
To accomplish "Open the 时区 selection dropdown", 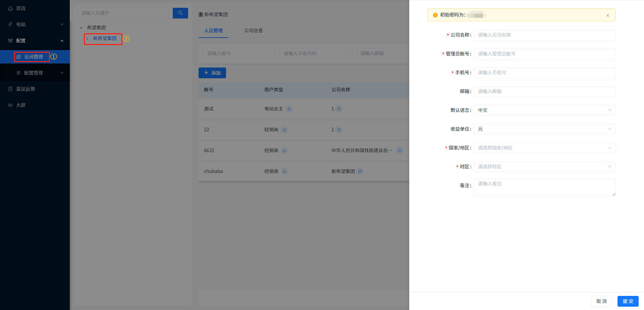I will (x=544, y=167).
